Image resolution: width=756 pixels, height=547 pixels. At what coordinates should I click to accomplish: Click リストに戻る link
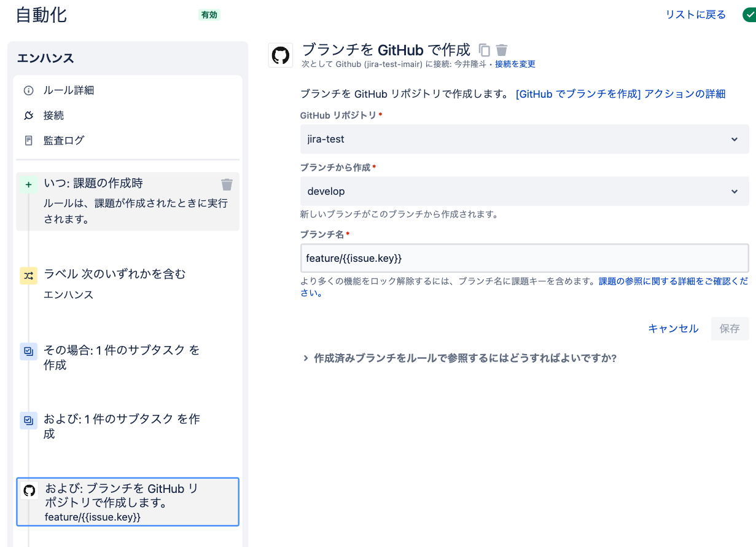tap(695, 15)
